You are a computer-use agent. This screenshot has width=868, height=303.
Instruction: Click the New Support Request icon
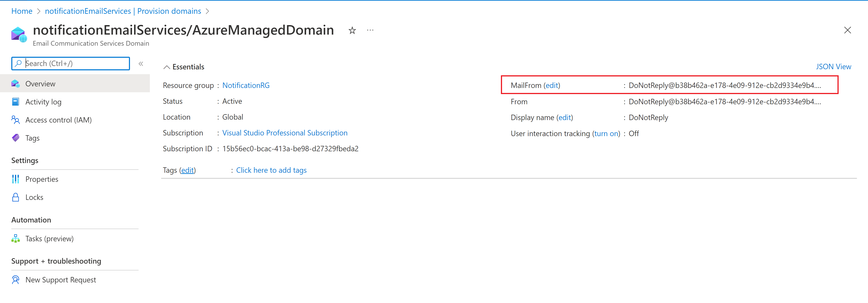[16, 280]
